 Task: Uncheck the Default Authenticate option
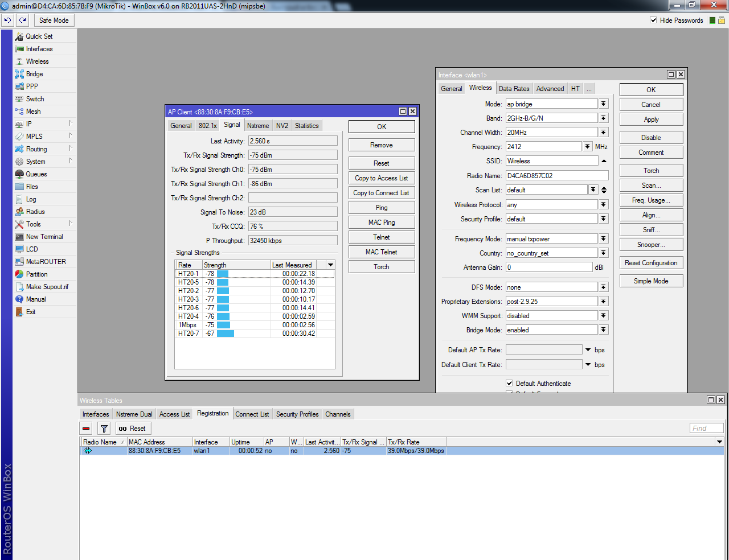tap(509, 384)
